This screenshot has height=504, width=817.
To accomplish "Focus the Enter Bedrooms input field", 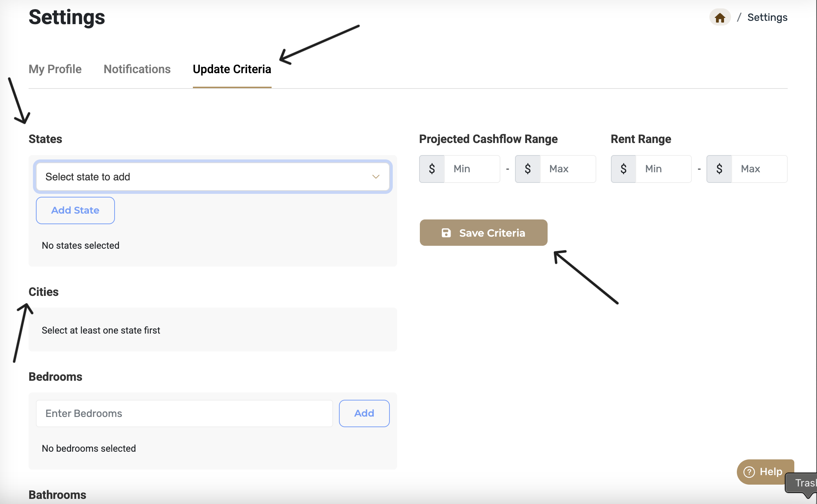I will tap(184, 413).
